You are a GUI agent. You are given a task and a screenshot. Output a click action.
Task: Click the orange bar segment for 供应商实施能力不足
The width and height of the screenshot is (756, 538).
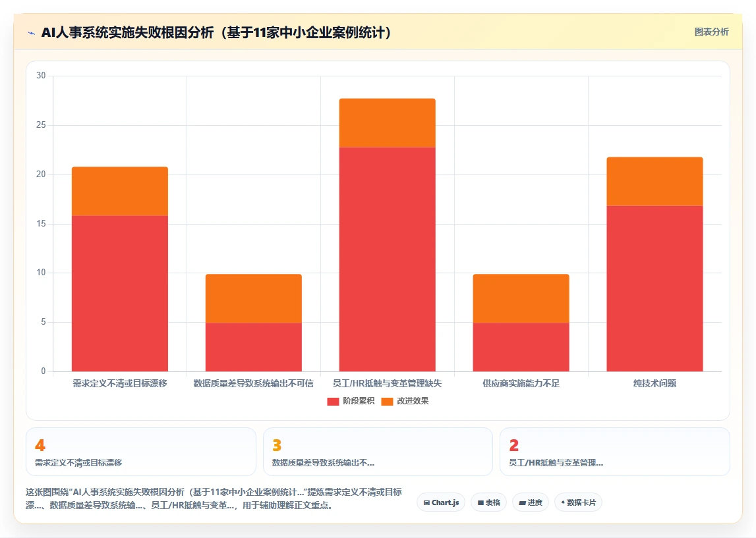click(521, 298)
